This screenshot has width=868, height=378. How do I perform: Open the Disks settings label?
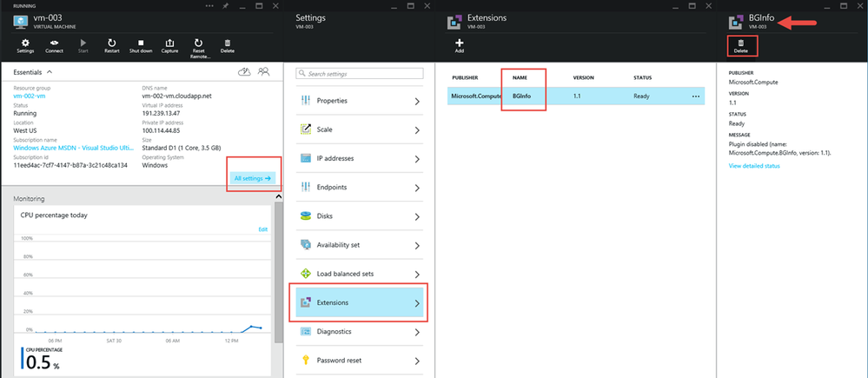(325, 216)
